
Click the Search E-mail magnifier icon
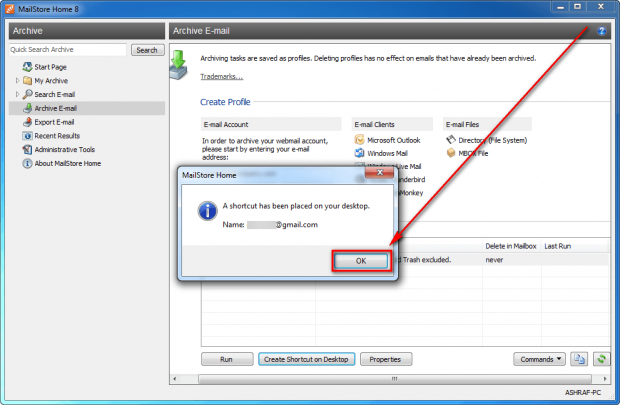(27, 94)
